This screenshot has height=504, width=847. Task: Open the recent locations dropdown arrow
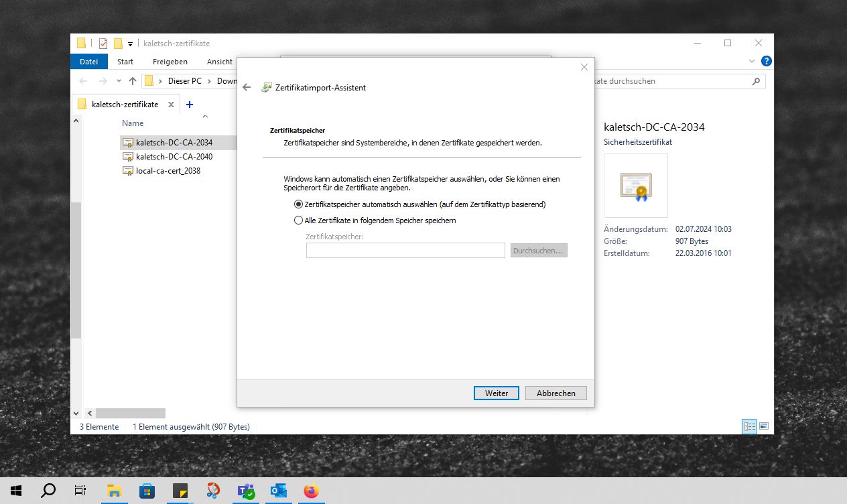[x=119, y=81]
